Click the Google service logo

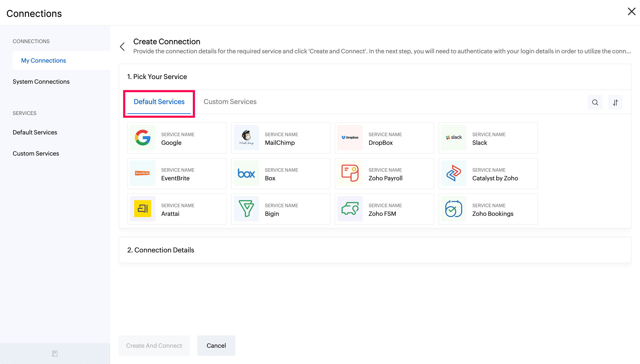142,137
